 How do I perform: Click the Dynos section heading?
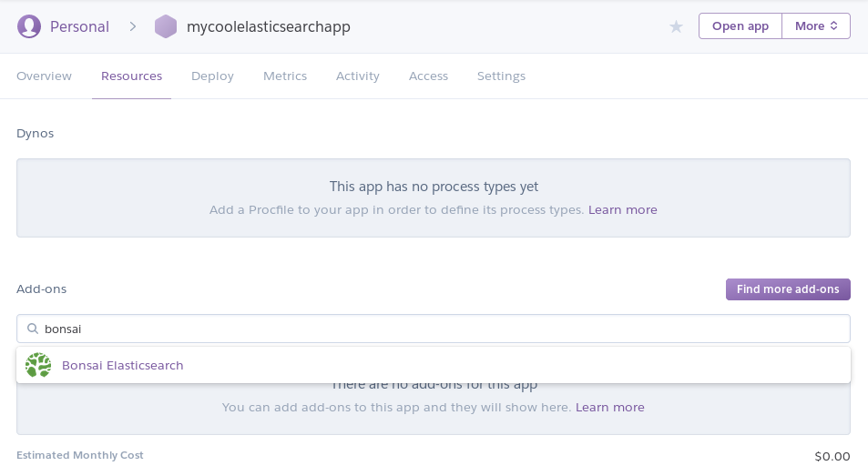[x=35, y=133]
